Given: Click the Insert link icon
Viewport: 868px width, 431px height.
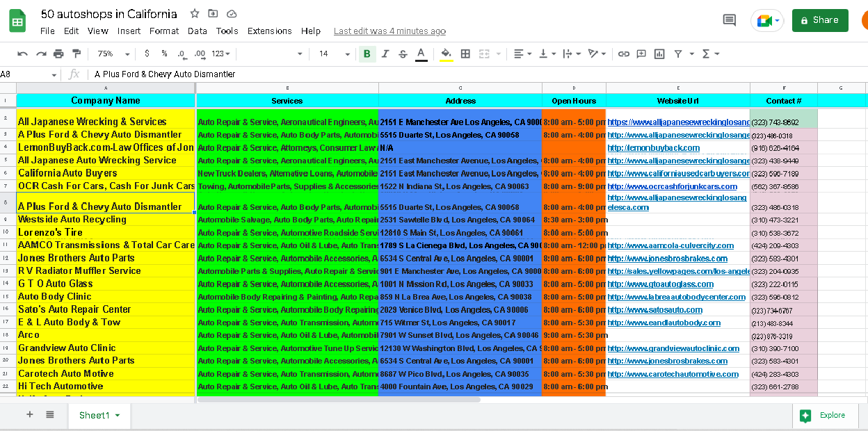Looking at the screenshot, I should pyautogui.click(x=624, y=54).
